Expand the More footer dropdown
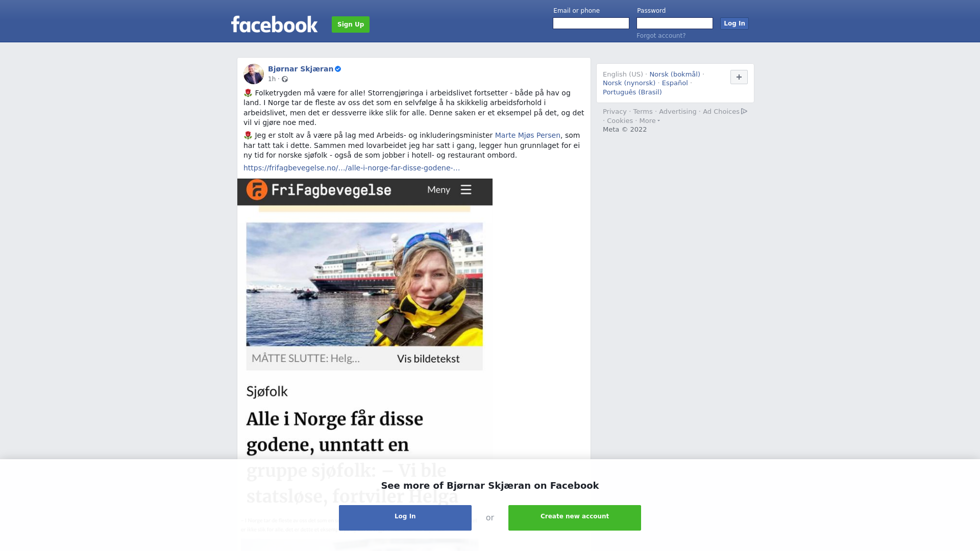 pos(649,121)
